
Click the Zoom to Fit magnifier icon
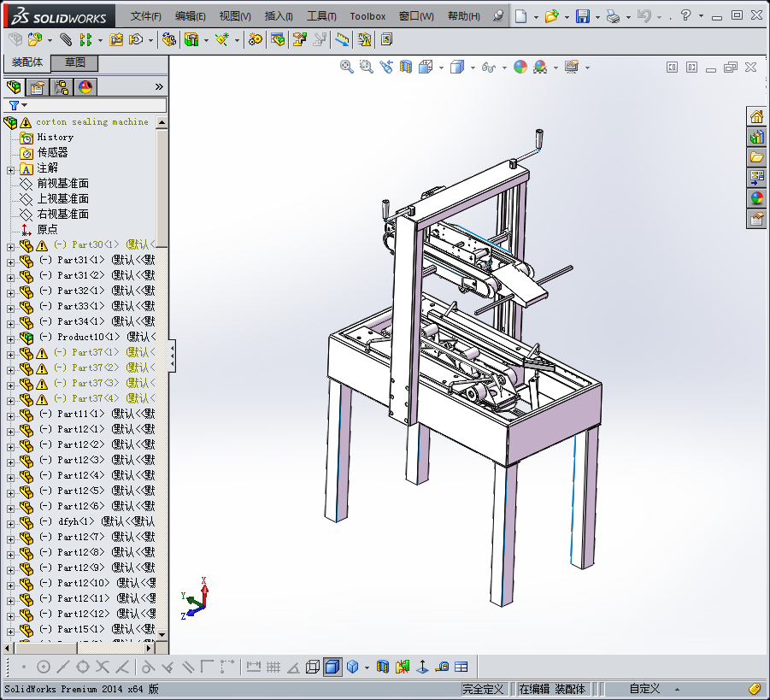pos(347,67)
